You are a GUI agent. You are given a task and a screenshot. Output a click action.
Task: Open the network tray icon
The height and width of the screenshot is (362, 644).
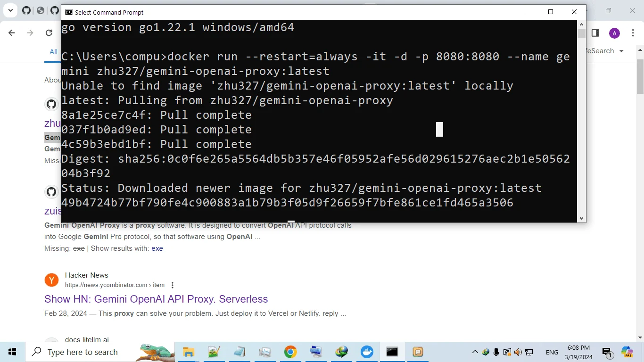click(x=529, y=352)
